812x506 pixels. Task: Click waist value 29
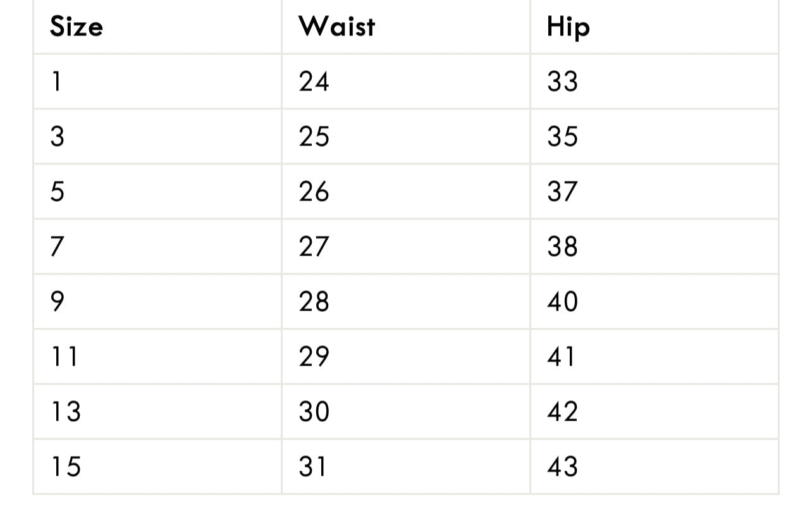[x=314, y=356]
